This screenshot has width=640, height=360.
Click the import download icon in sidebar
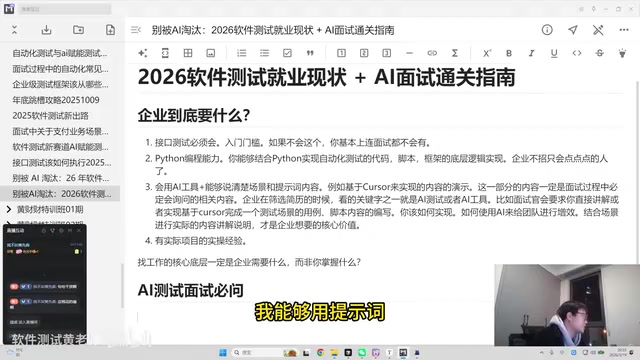coord(47,30)
